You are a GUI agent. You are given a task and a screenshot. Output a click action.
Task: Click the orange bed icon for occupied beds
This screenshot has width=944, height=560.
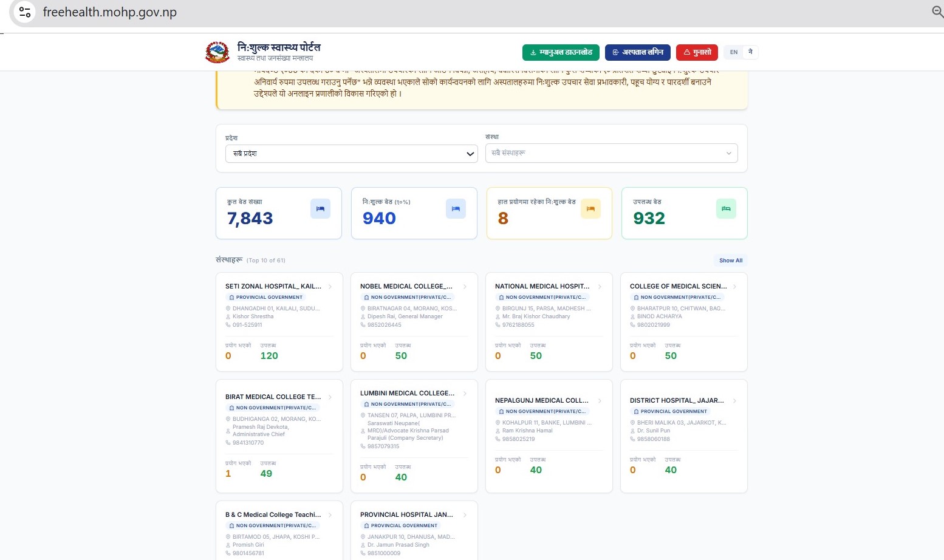[x=590, y=209]
